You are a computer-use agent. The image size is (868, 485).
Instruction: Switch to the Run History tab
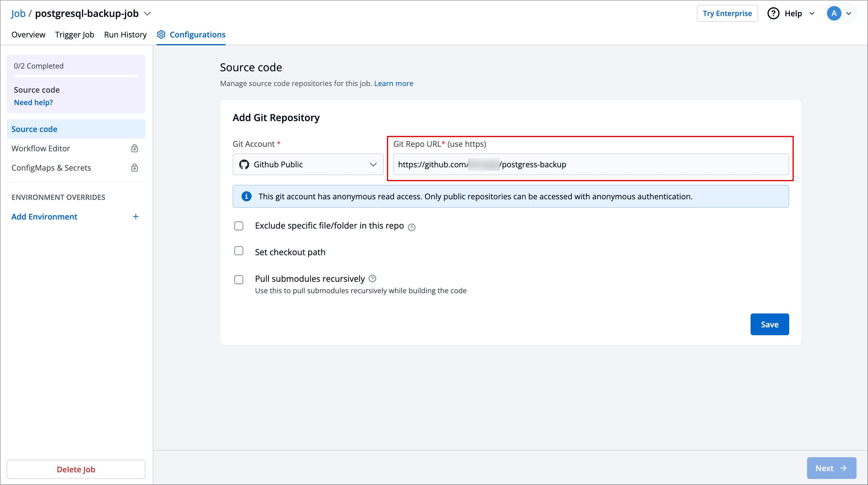125,34
